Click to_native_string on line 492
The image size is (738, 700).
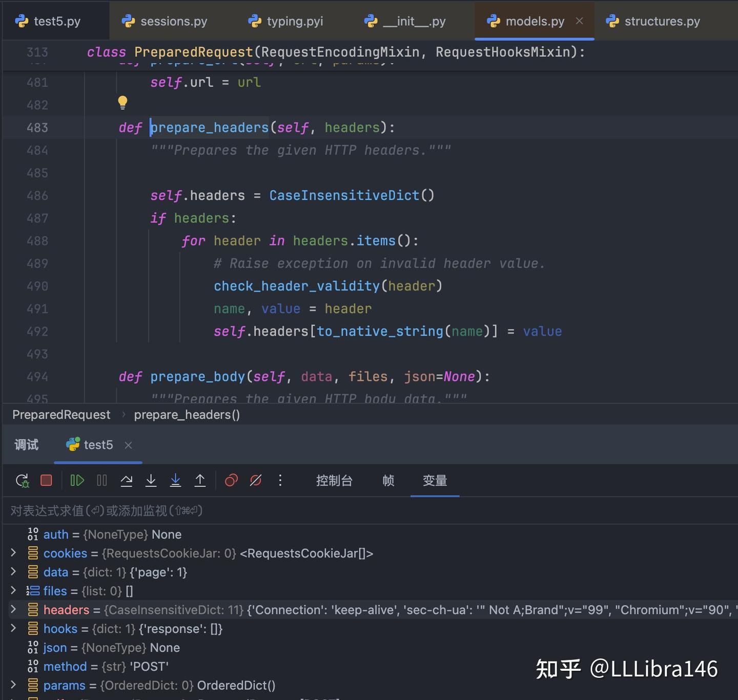click(x=380, y=331)
